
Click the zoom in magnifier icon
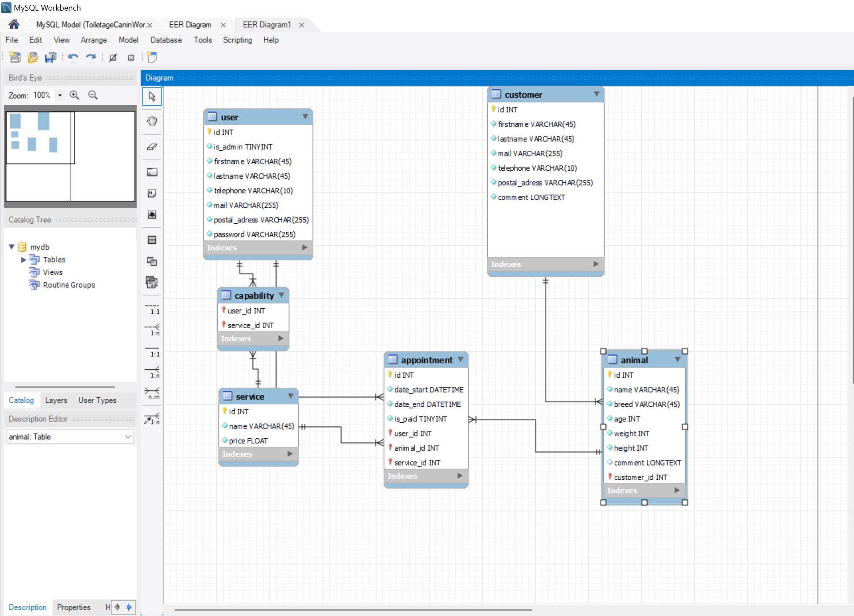point(74,95)
